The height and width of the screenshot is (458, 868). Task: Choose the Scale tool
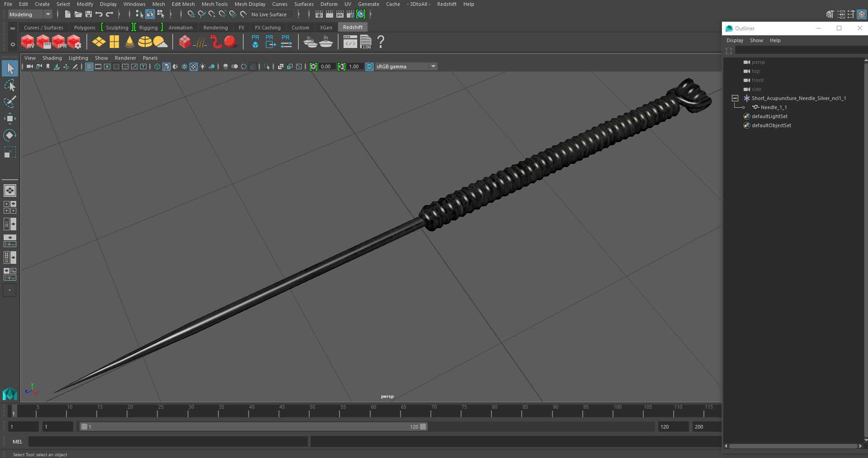click(x=10, y=152)
